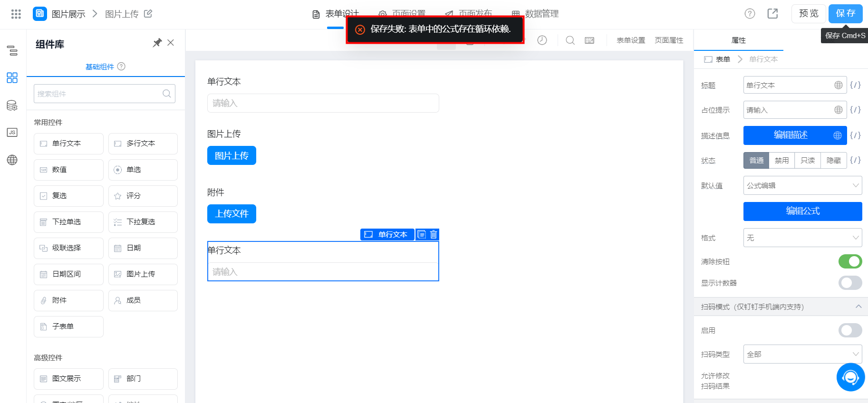Click the 搜索组件 input field
Screen dimensions: 868x403
pos(105,94)
